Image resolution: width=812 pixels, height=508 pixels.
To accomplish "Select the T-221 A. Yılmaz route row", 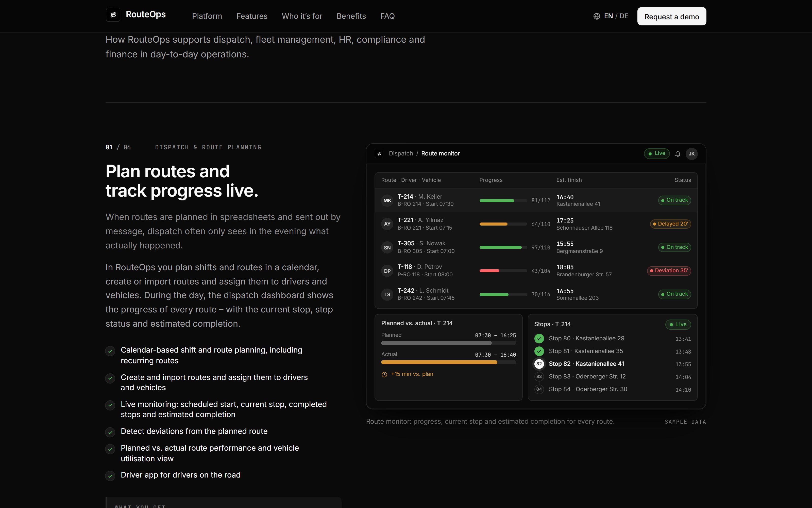I will (x=536, y=224).
